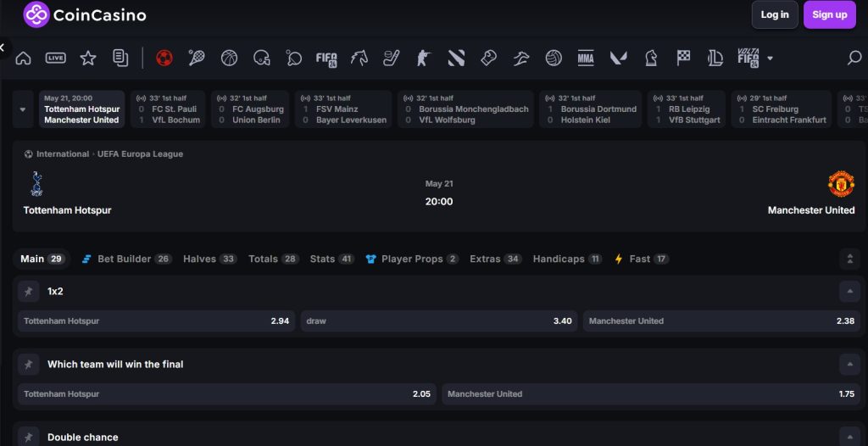Bet on Manchester United 2.38 in 1x2
868x446 pixels.
[x=721, y=321]
